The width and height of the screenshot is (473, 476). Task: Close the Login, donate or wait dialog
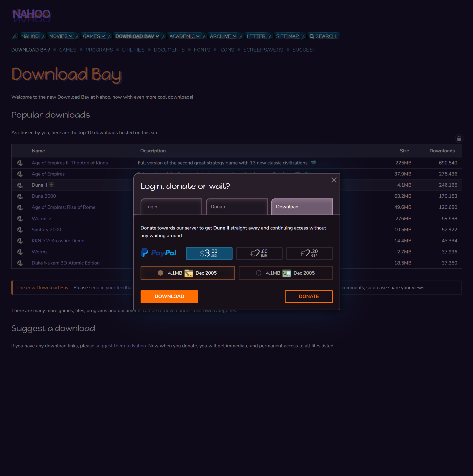[x=334, y=180]
